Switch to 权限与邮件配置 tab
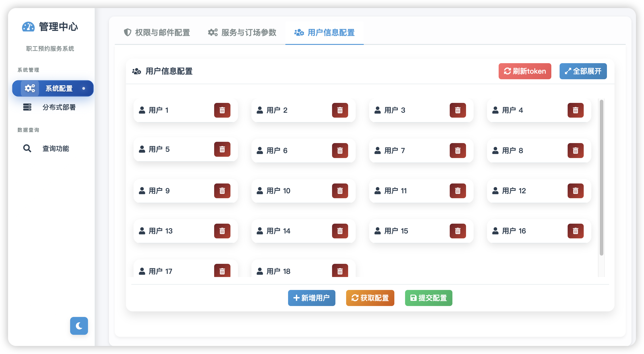The height and width of the screenshot is (354, 644). pos(157,33)
